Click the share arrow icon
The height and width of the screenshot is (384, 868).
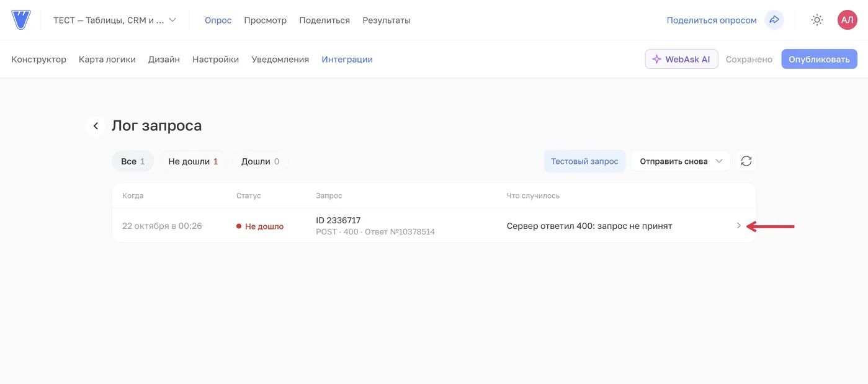[774, 20]
